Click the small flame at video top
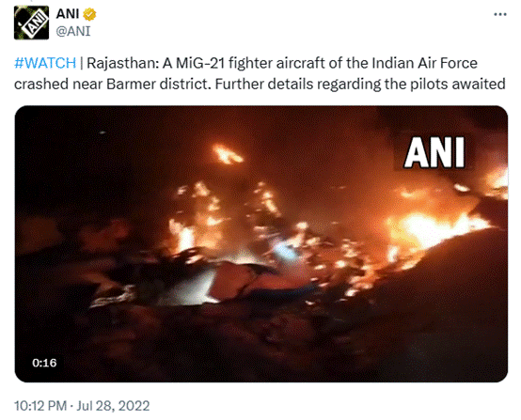 pyautogui.click(x=228, y=154)
